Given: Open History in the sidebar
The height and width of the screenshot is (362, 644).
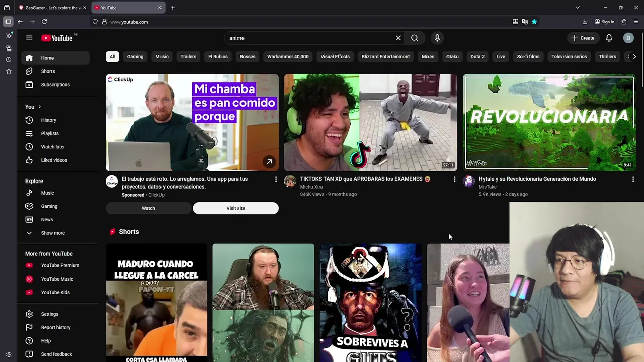Looking at the screenshot, I should tap(55, 120).
